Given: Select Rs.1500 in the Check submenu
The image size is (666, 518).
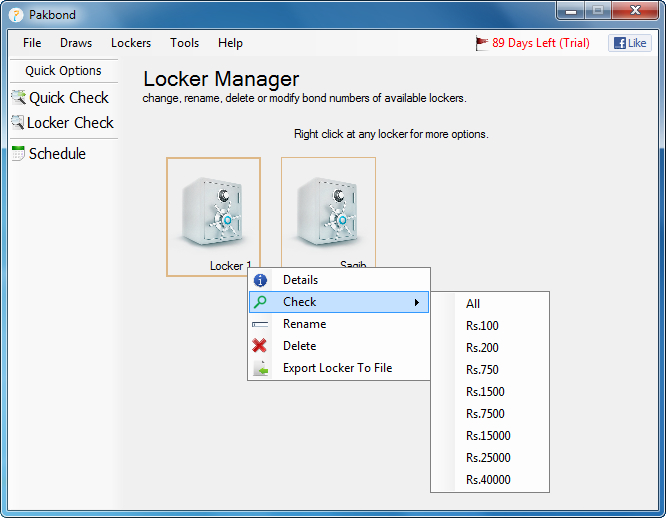Looking at the screenshot, I should click(490, 392).
